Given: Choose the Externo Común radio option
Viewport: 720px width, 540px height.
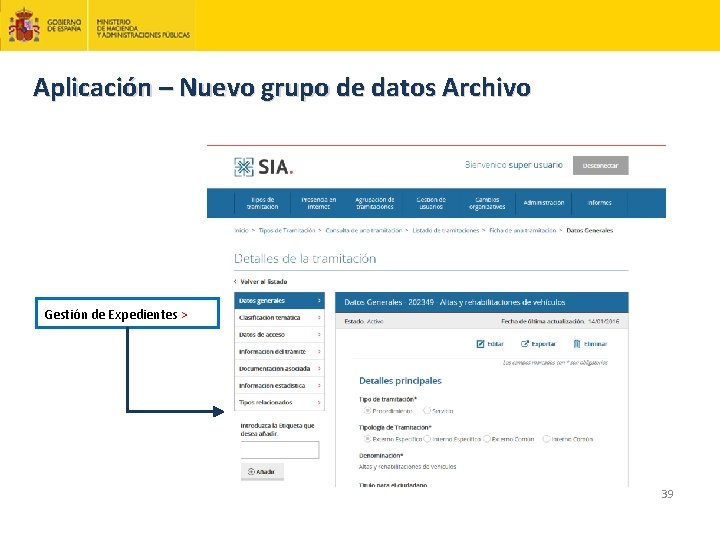Looking at the screenshot, I should (x=487, y=439).
